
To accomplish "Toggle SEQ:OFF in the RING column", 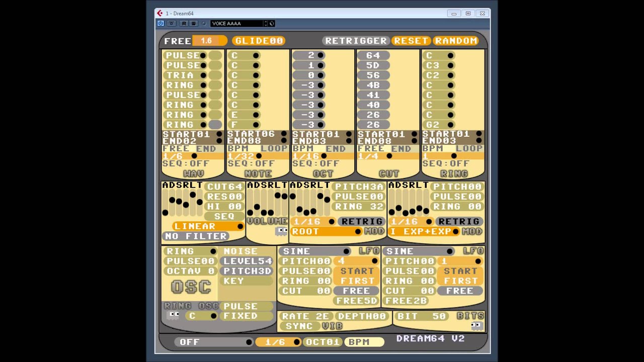I will tap(446, 164).
